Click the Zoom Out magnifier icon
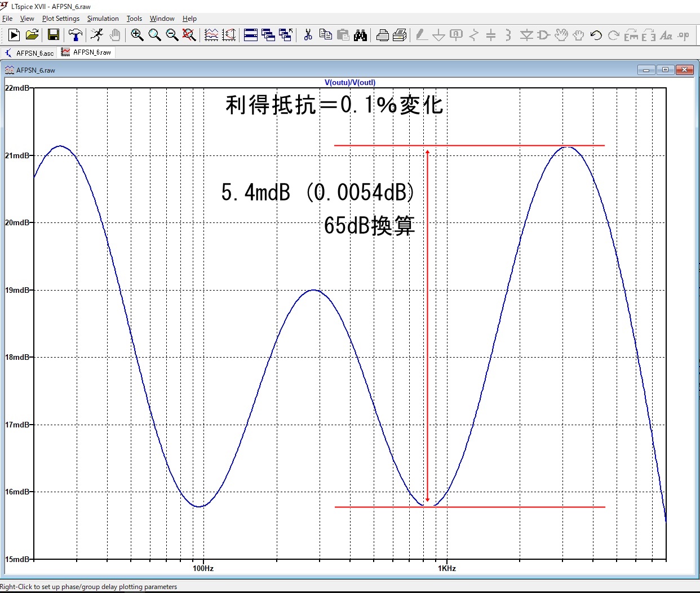700x593 pixels. 172,35
